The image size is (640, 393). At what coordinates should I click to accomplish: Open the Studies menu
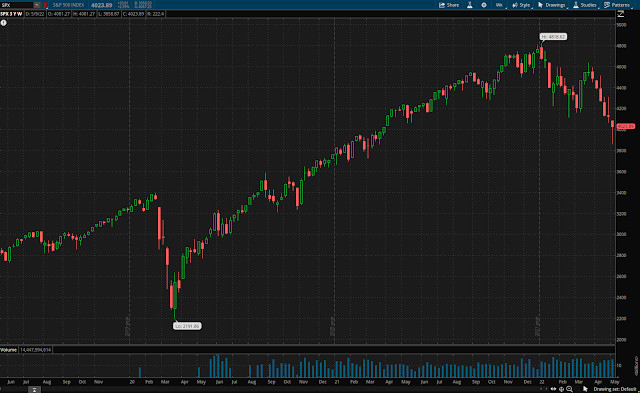[585, 5]
